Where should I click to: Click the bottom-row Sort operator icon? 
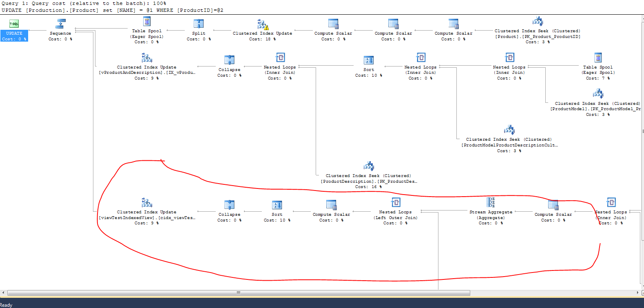[277, 205]
